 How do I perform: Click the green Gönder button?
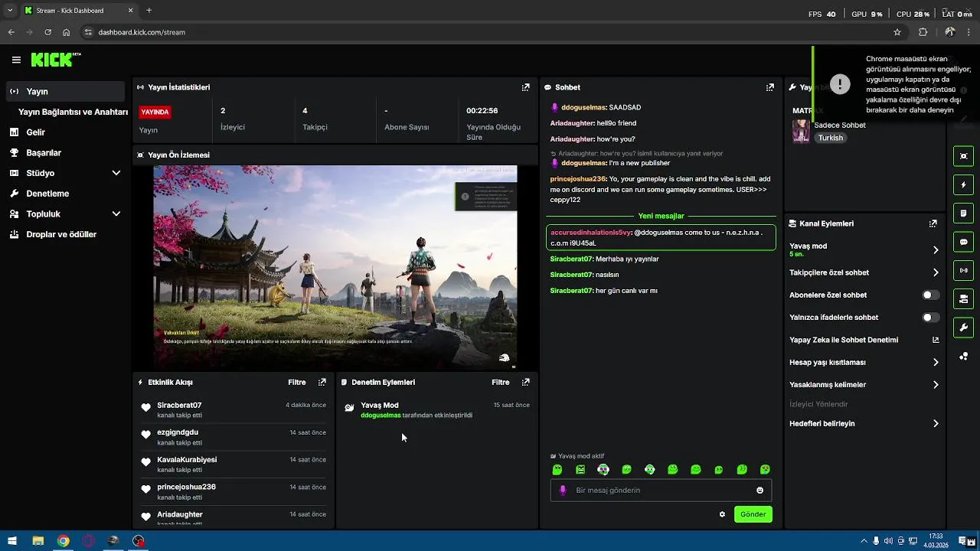tap(753, 514)
